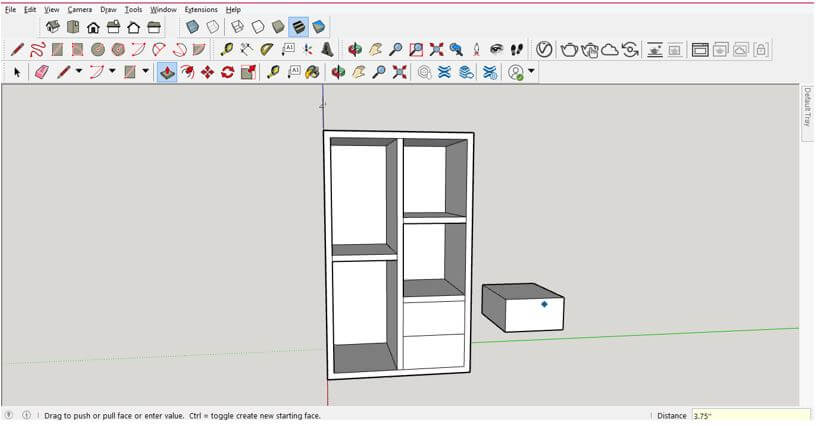Open the V-Ray frame buffer window icon
This screenshot has width=819, height=426.
[x=700, y=50]
